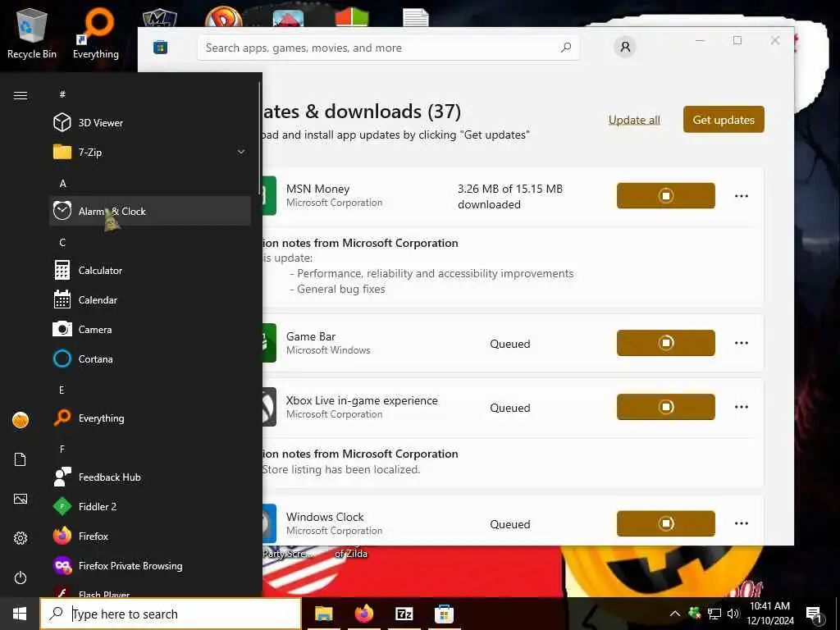Open File Explorer from the taskbar
Image resolution: width=840 pixels, height=630 pixels.
click(x=323, y=614)
